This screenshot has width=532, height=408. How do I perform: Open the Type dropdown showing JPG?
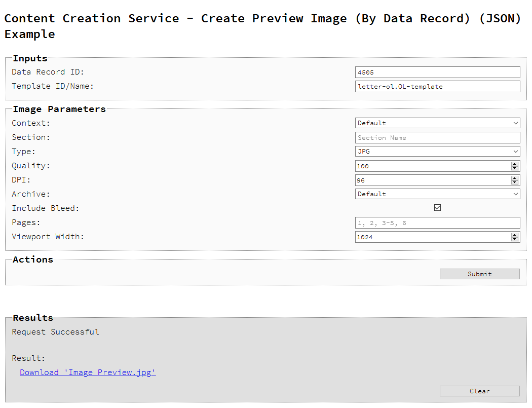tap(437, 152)
